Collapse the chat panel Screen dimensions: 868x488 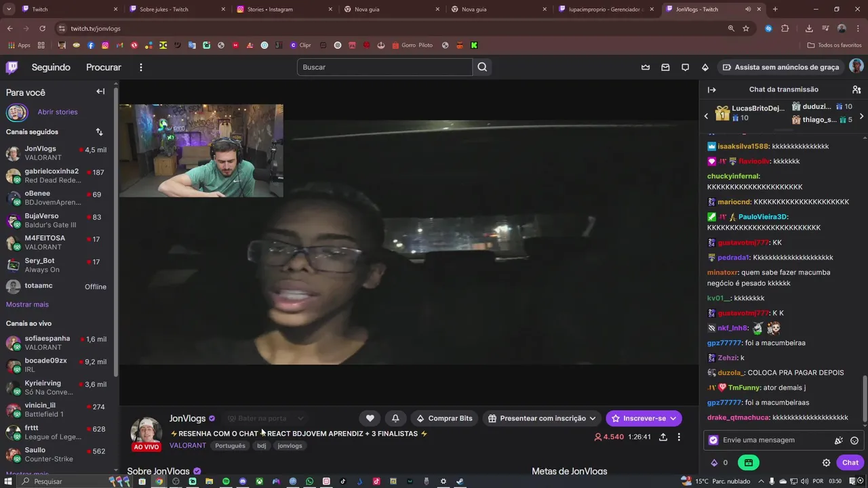(712, 89)
